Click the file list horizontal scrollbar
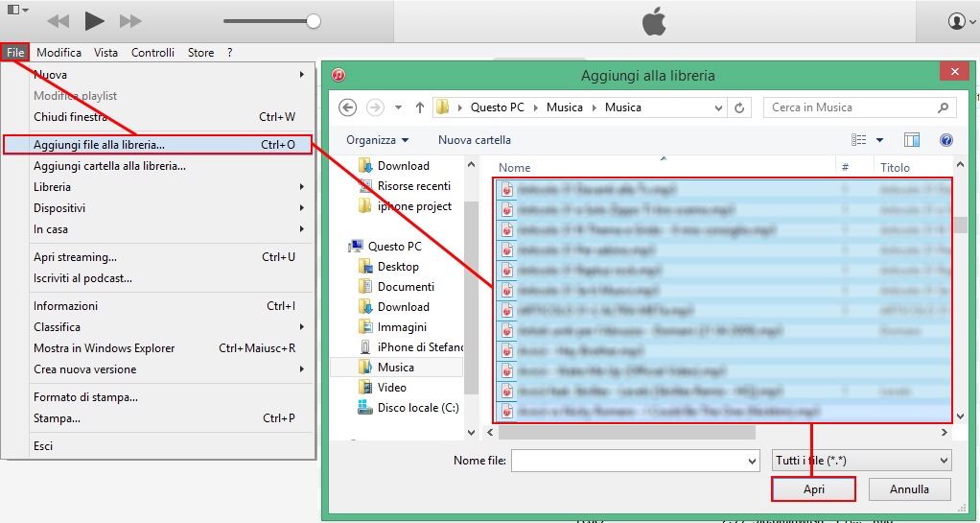Screen dimensions: 980x523 click(627, 432)
